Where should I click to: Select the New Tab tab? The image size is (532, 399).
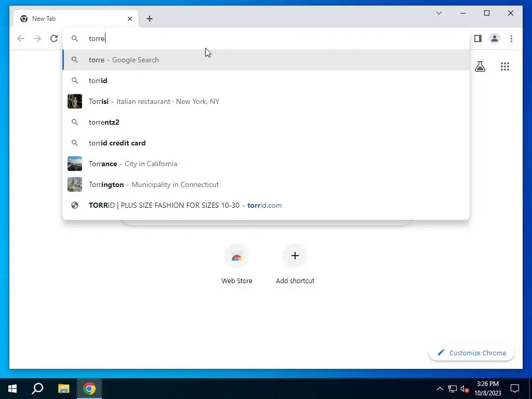(x=76, y=19)
